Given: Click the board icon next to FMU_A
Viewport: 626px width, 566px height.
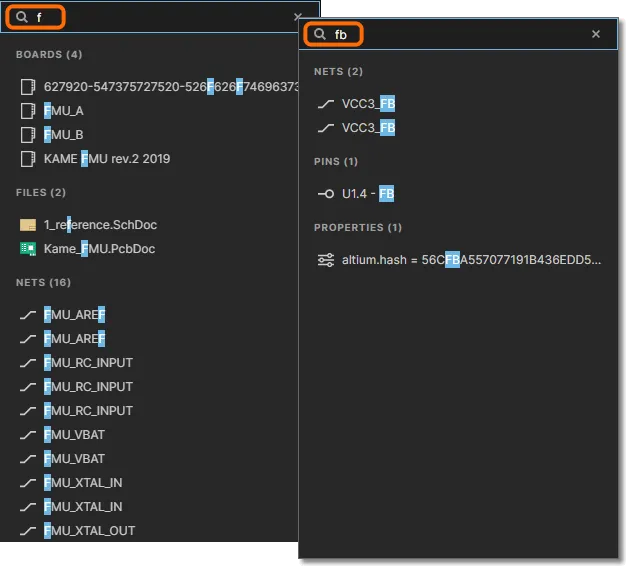Looking at the screenshot, I should pyautogui.click(x=27, y=111).
